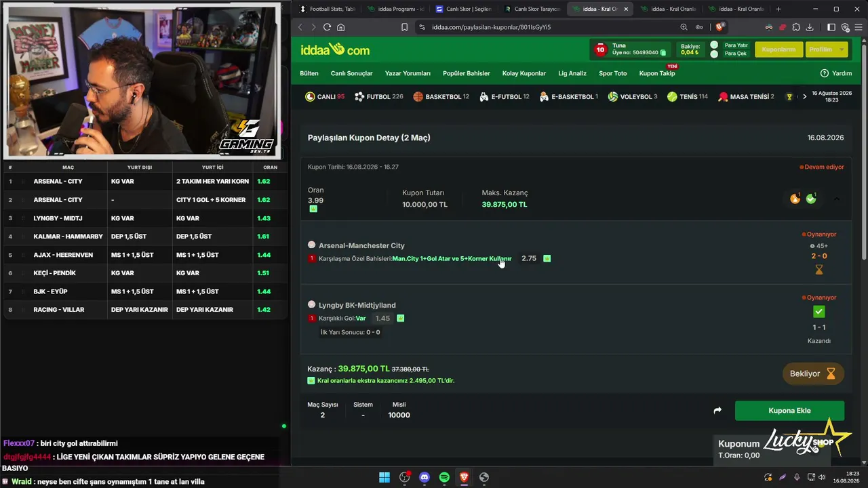Switch to the Canlı Skor Tarayıcısı tab

coord(532,9)
